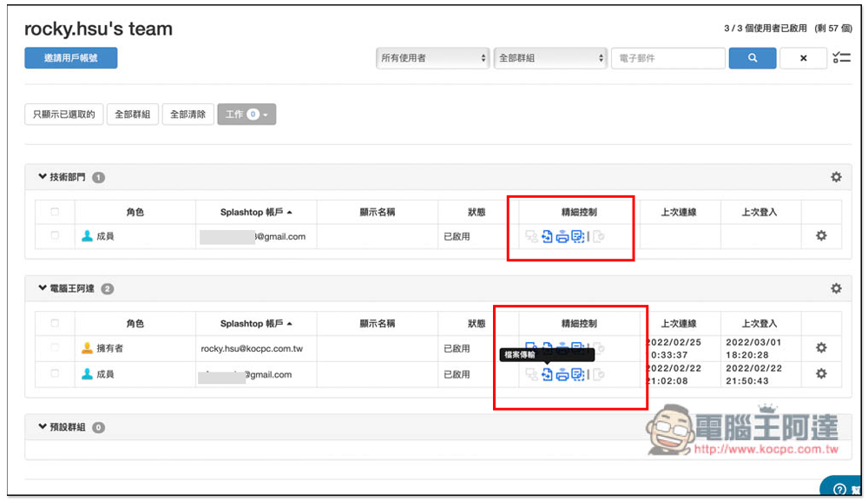
Task: Click the 角色 header in the 技術部門 table
Action: (135, 212)
